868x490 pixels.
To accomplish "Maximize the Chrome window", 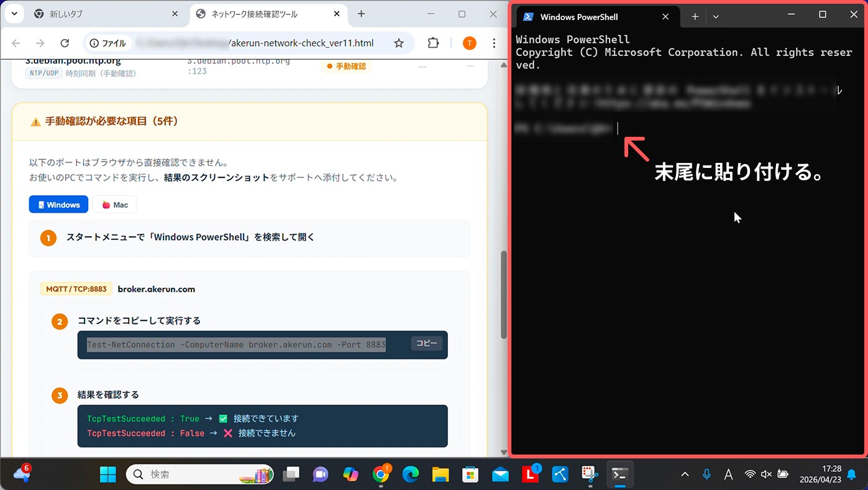I will click(x=462, y=14).
